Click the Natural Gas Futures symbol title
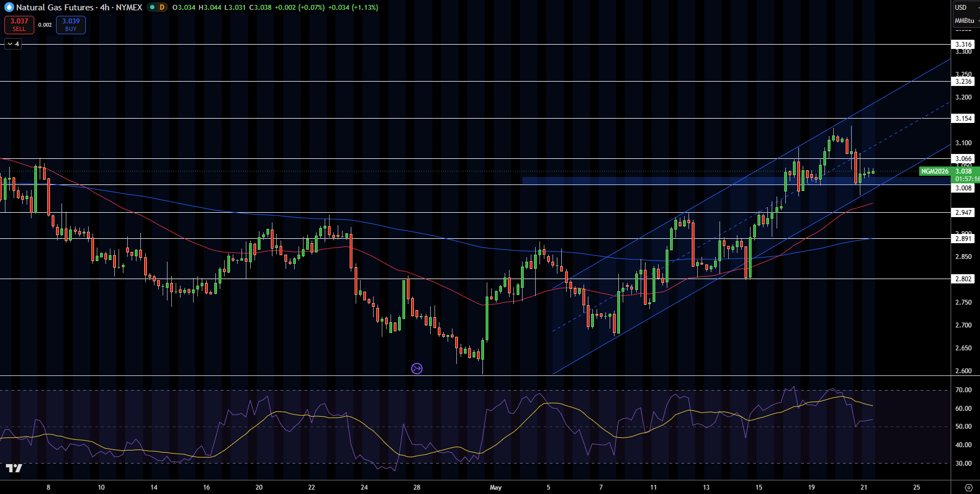 [x=55, y=8]
